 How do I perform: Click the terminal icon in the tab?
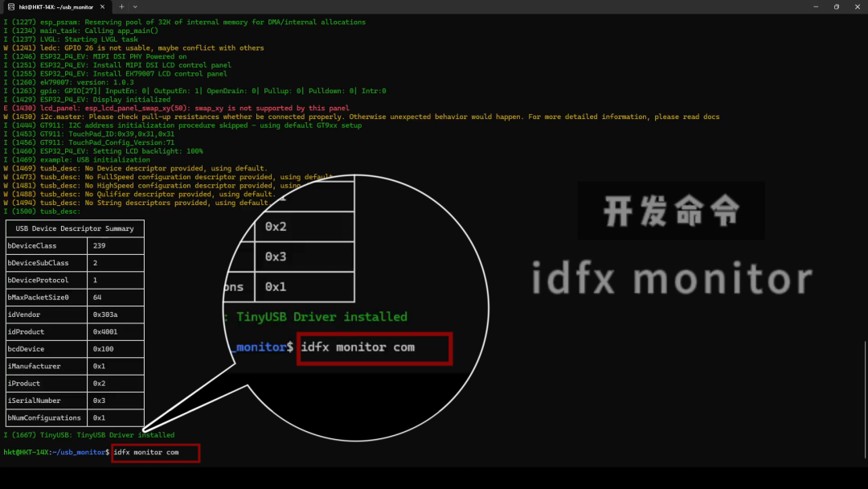(11, 7)
